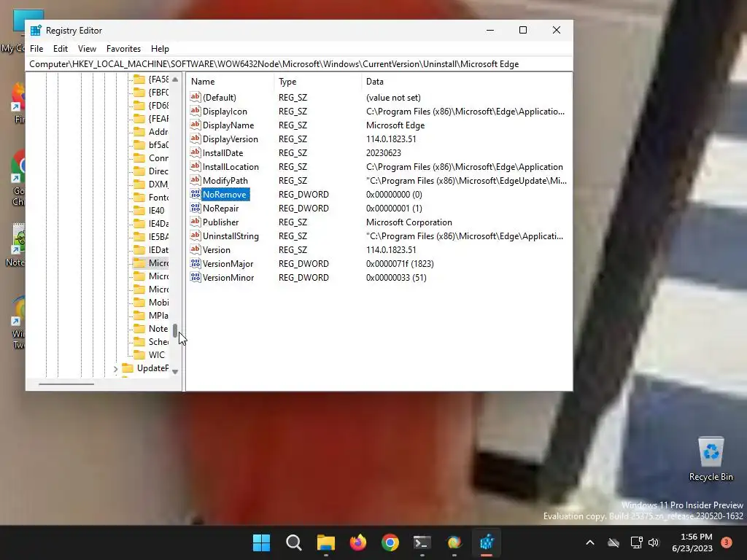The width and height of the screenshot is (747, 560).
Task: Select the Version string icon
Action: tap(196, 249)
